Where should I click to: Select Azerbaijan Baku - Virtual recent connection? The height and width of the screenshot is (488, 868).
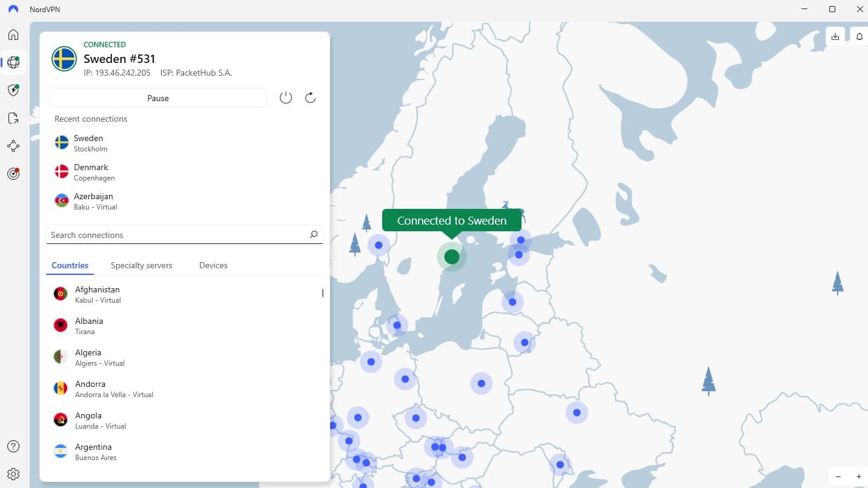185,201
